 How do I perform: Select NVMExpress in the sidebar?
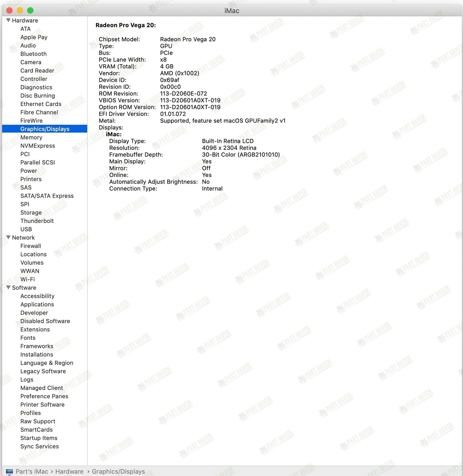(x=38, y=146)
